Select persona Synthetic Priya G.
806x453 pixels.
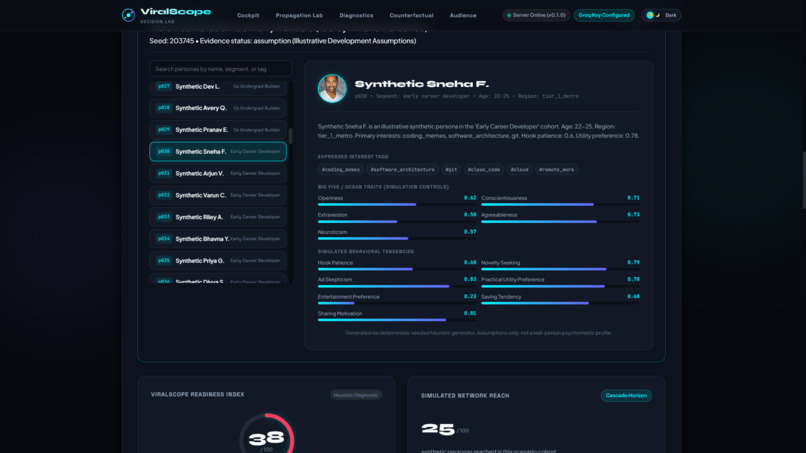tap(218, 261)
